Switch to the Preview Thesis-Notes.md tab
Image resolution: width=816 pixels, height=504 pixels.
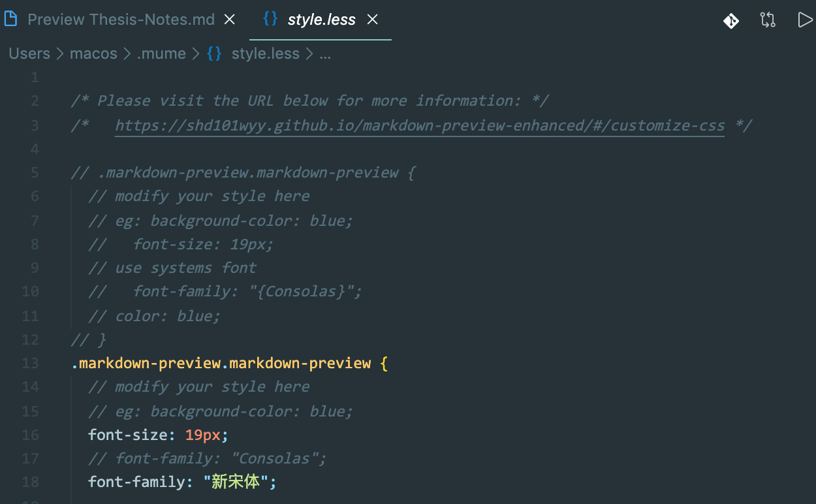[x=121, y=20]
